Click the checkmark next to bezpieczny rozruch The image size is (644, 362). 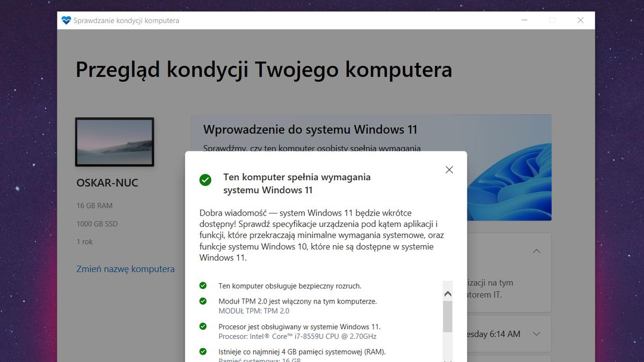coord(204,286)
